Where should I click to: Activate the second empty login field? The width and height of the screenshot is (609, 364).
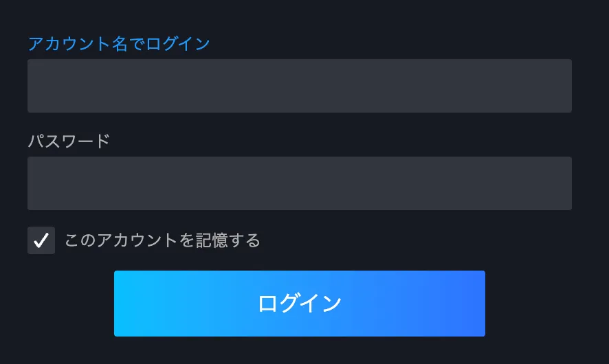(x=300, y=183)
